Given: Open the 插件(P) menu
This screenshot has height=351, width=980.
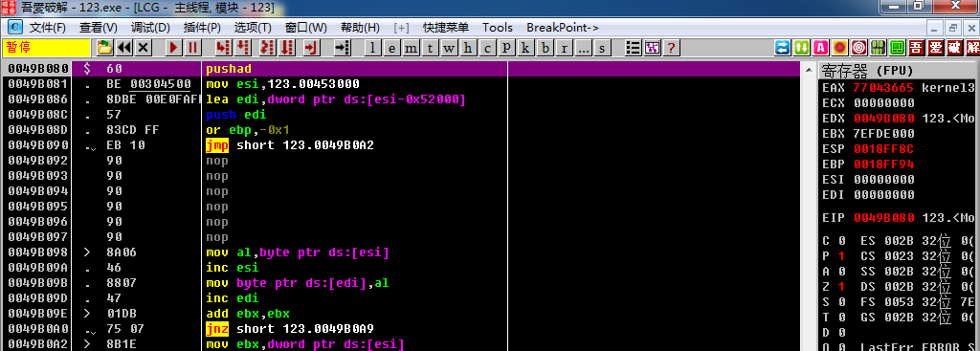Looking at the screenshot, I should pos(202,28).
